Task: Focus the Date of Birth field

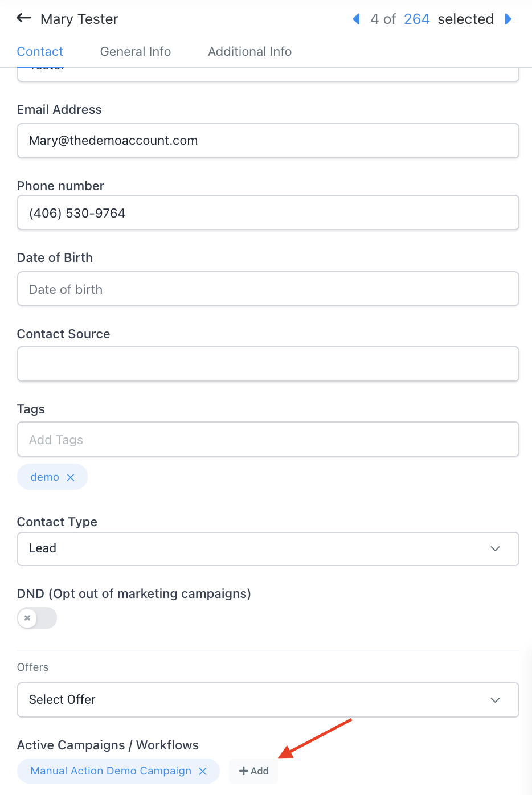Action: 268,289
